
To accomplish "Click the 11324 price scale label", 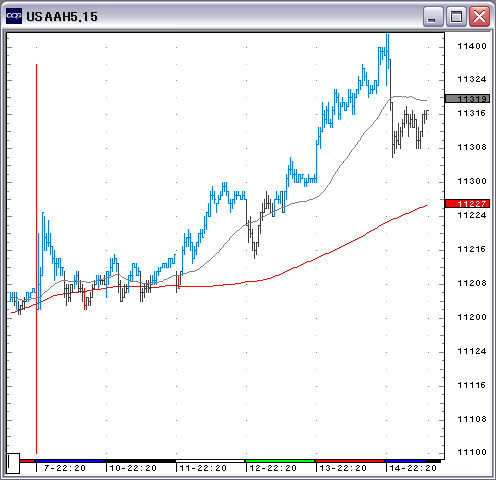I will [x=472, y=79].
